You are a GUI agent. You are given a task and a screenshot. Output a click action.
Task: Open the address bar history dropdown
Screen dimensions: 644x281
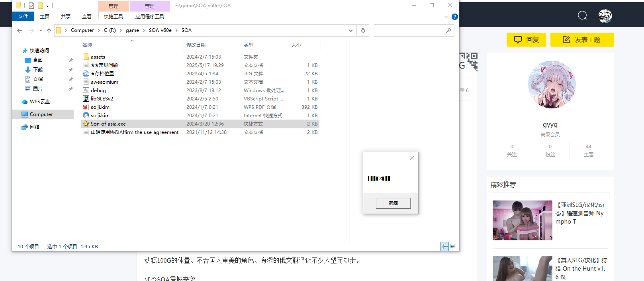pyautogui.click(x=351, y=30)
